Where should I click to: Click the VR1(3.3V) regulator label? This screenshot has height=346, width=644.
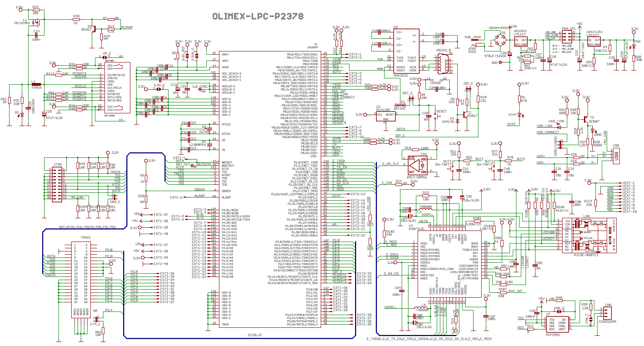[594, 32]
